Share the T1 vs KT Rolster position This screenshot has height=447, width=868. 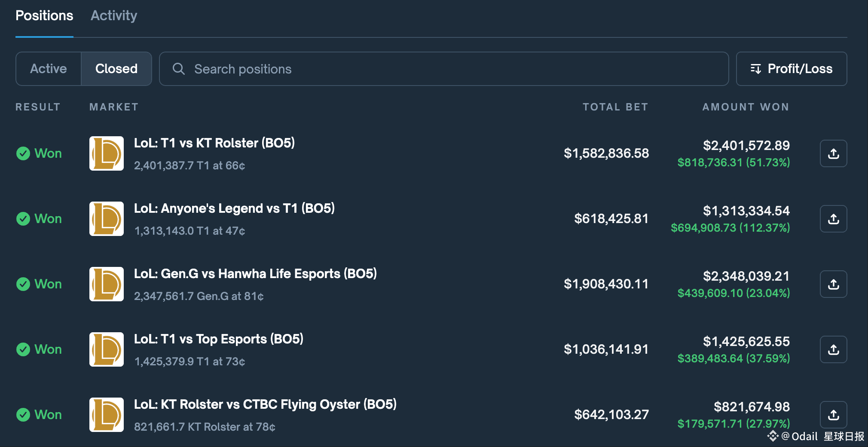[833, 153]
